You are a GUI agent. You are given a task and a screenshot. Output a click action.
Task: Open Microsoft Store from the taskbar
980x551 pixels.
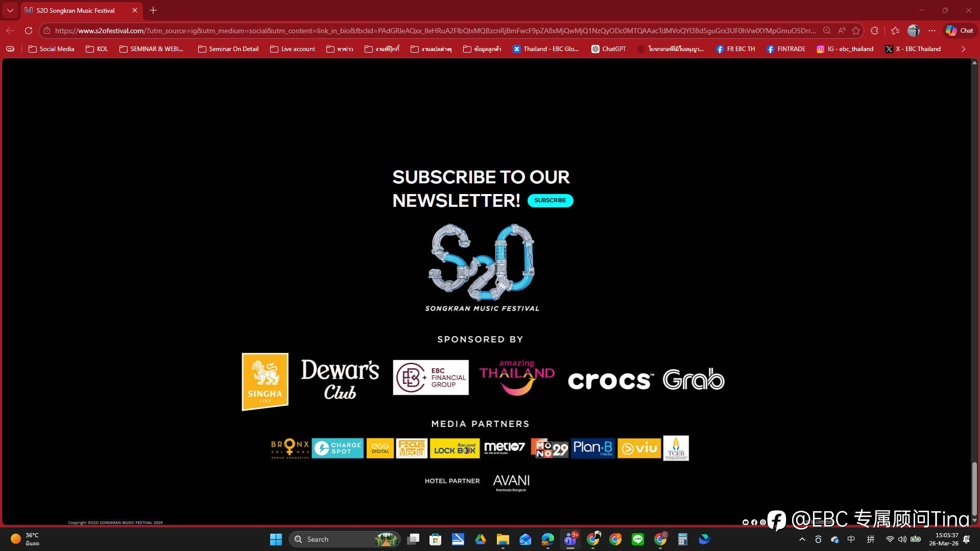click(436, 539)
